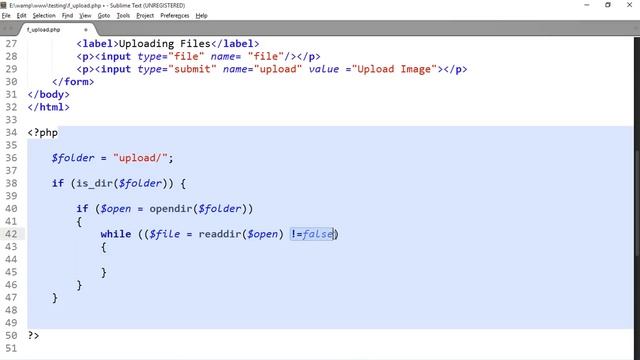Click the "Uploading Files" label text

[x=164, y=43]
